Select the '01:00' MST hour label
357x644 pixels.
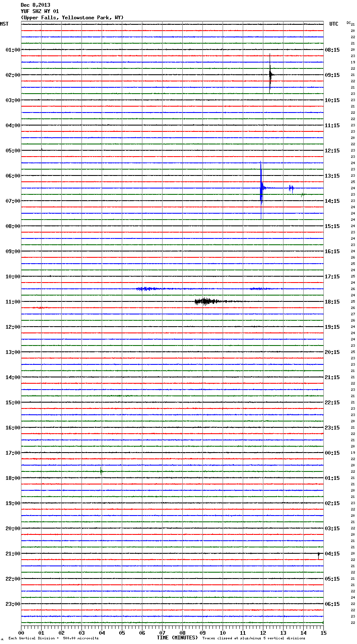coord(13,50)
